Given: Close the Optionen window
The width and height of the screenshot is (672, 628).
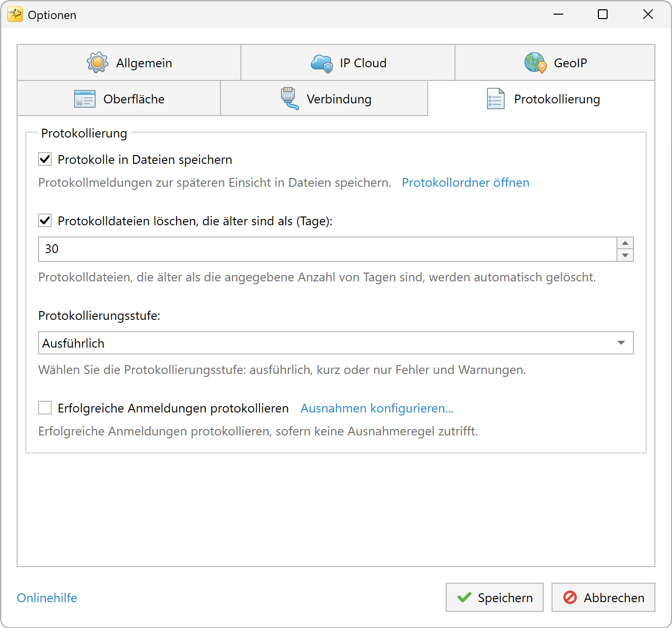Looking at the screenshot, I should pos(648,15).
